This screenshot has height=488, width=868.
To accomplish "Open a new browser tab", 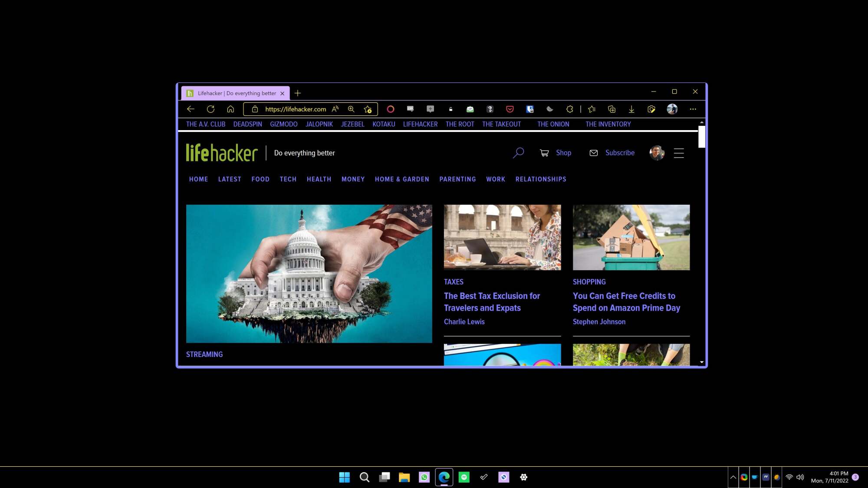I will 297,93.
